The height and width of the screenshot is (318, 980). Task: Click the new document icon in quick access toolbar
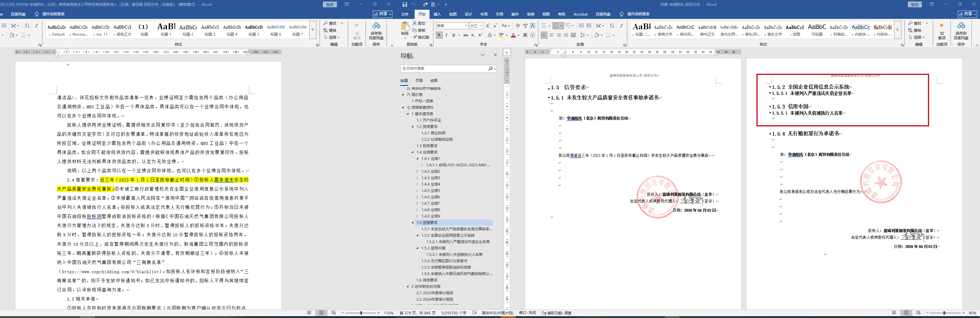tap(433, 5)
